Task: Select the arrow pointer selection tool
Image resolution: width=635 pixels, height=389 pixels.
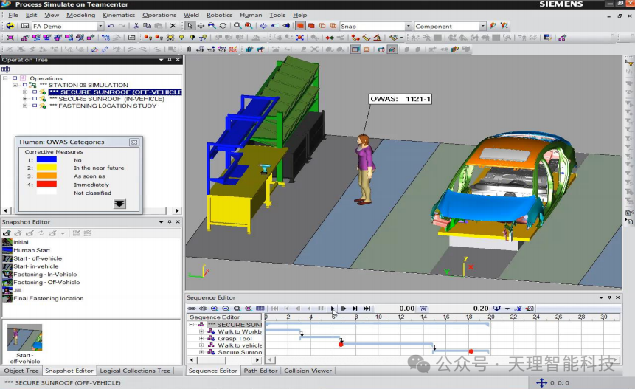Action: click(190, 26)
